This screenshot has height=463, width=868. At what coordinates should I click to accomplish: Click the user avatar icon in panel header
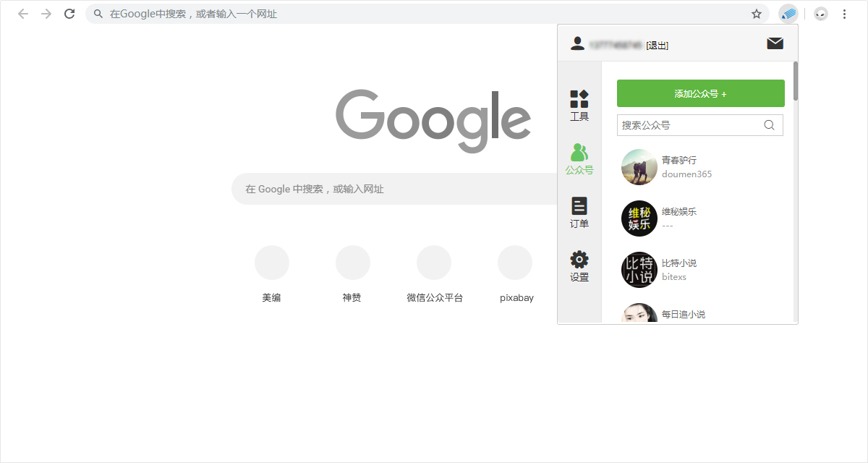577,43
